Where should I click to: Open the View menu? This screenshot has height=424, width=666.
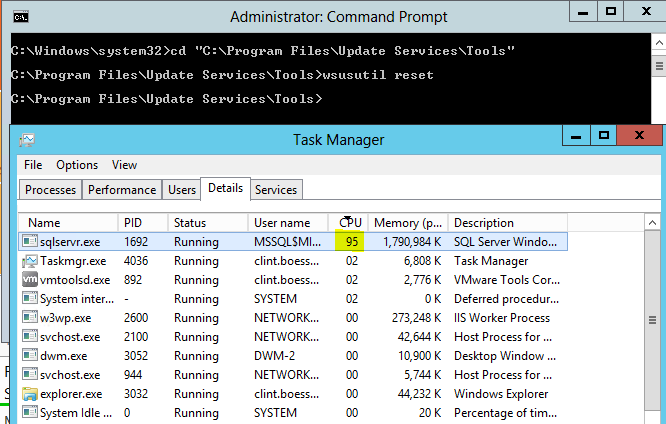click(125, 165)
